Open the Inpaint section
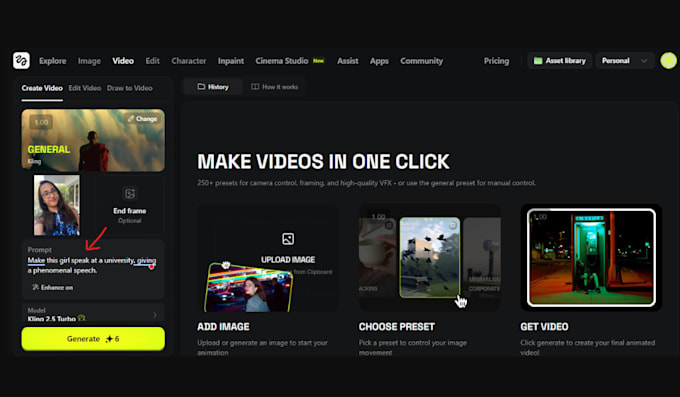The width and height of the screenshot is (680, 397). click(231, 61)
